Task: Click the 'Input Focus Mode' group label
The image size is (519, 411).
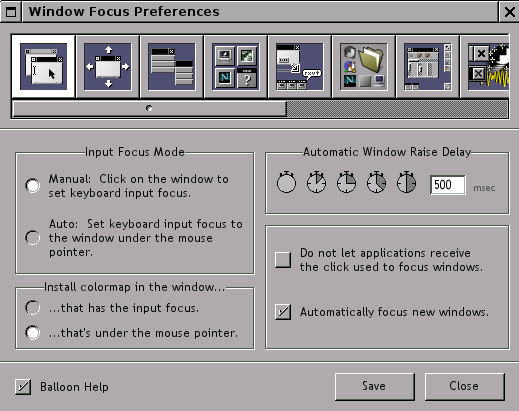Action: (135, 152)
